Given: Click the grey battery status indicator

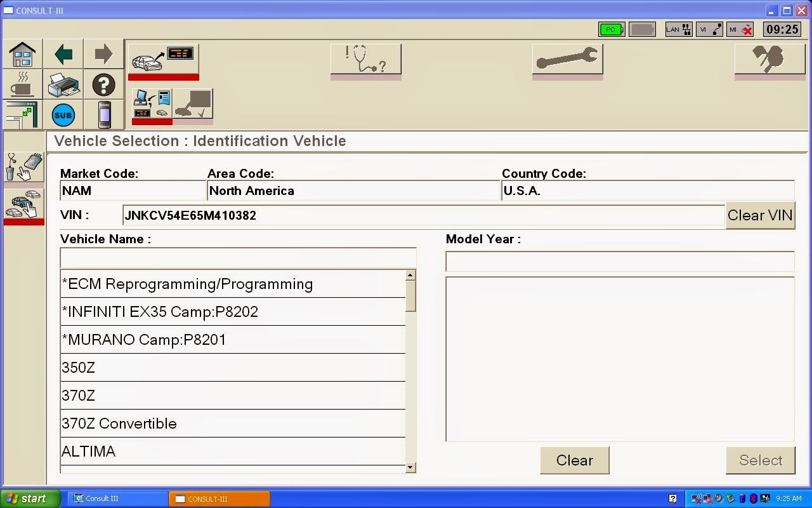Looking at the screenshot, I should (x=642, y=29).
